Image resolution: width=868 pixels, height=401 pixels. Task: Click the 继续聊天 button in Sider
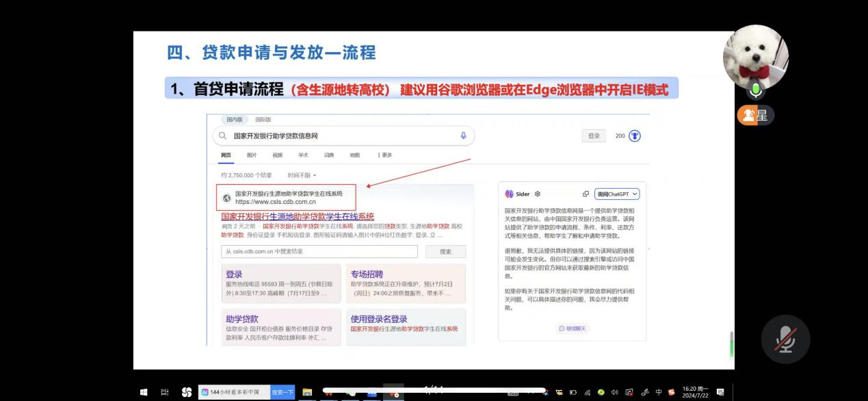(x=572, y=328)
